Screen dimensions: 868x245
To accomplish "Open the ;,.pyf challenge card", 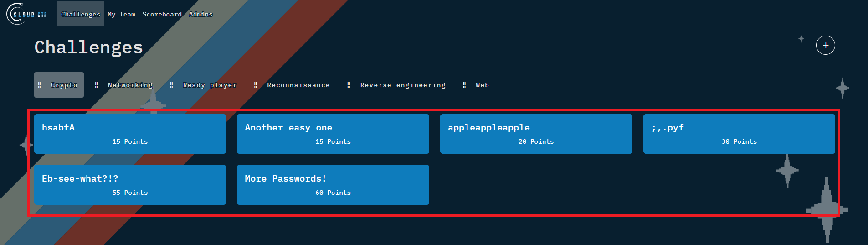I will (739, 134).
